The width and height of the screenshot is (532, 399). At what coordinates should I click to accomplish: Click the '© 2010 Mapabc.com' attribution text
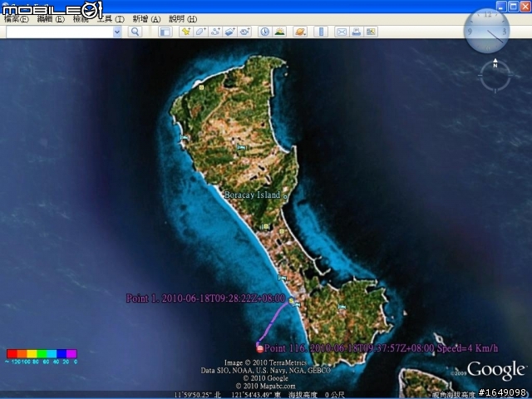click(x=265, y=386)
